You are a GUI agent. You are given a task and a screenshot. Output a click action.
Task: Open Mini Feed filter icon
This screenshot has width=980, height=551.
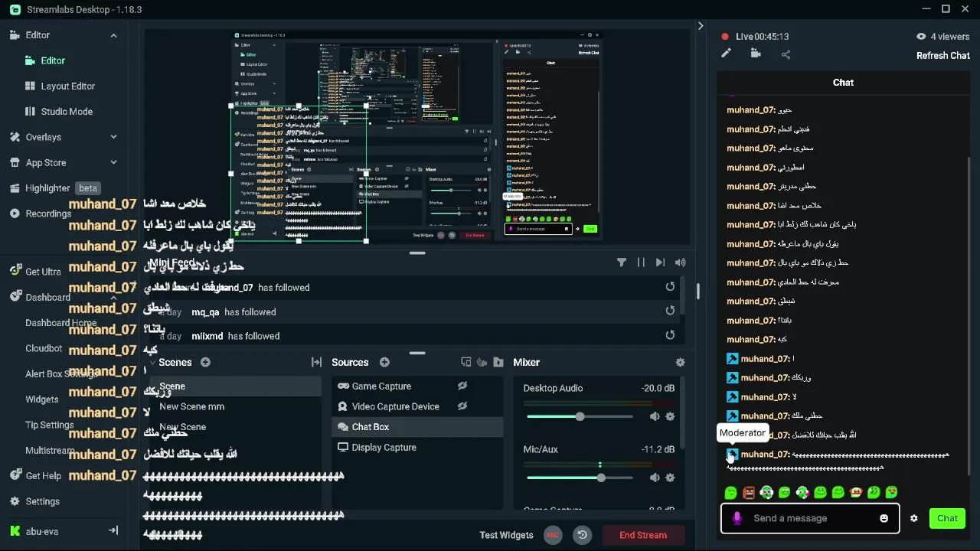point(622,262)
